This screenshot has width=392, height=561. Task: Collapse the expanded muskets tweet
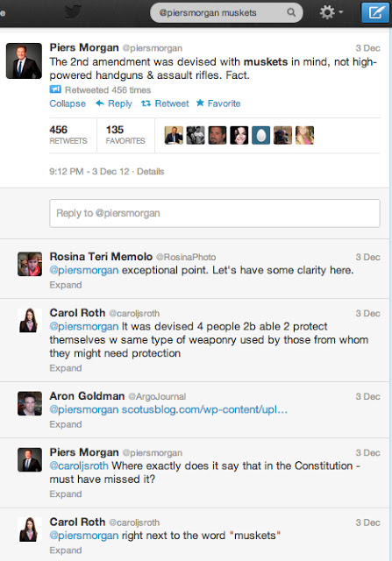pos(68,103)
